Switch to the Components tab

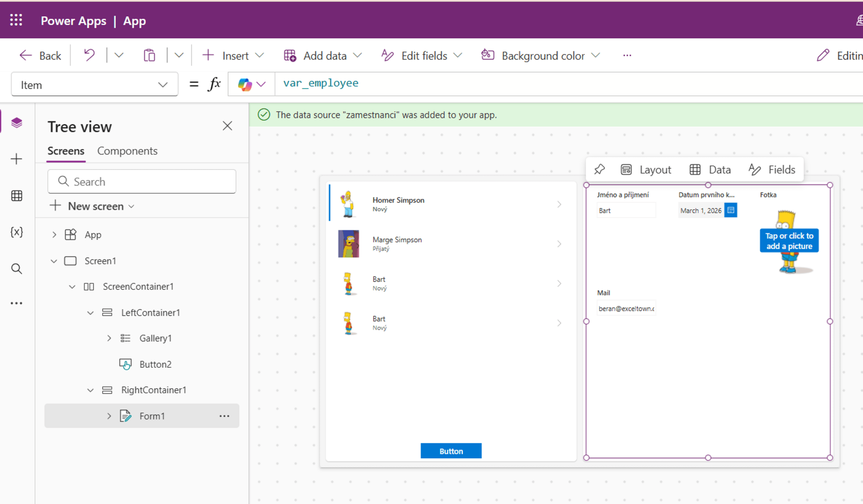tap(127, 151)
